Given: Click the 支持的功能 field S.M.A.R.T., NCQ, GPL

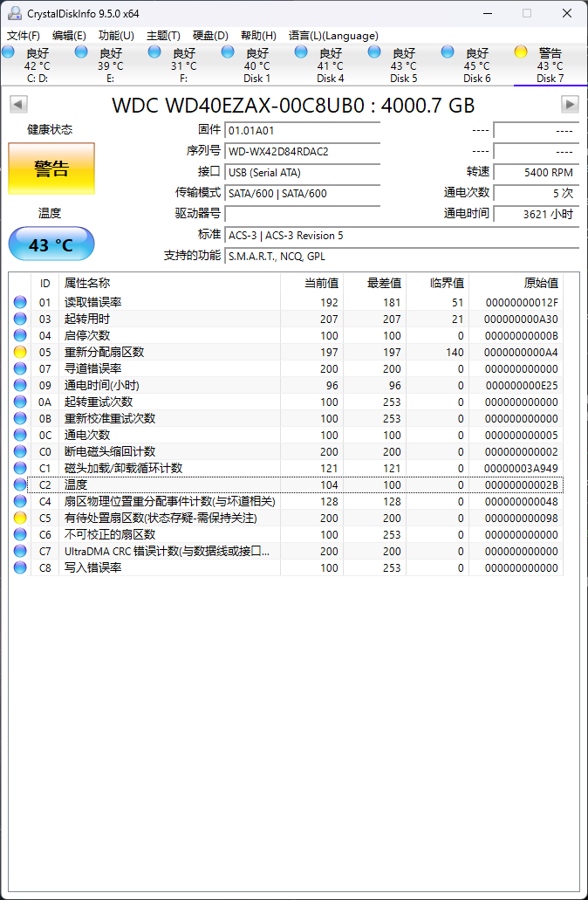Looking at the screenshot, I should [401, 256].
